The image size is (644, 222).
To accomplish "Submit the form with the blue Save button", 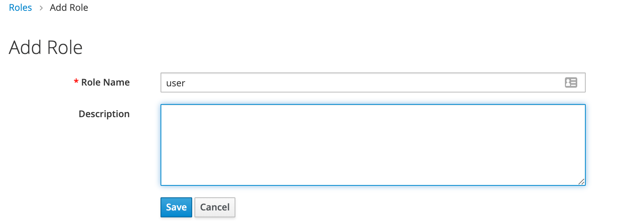I will click(x=176, y=207).
